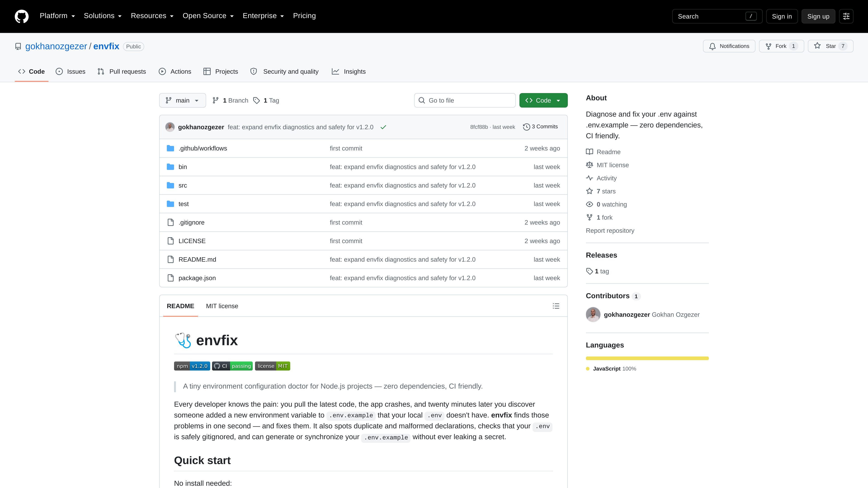The image size is (868, 488).
Task: View the 3 Commits history
Action: click(x=540, y=127)
